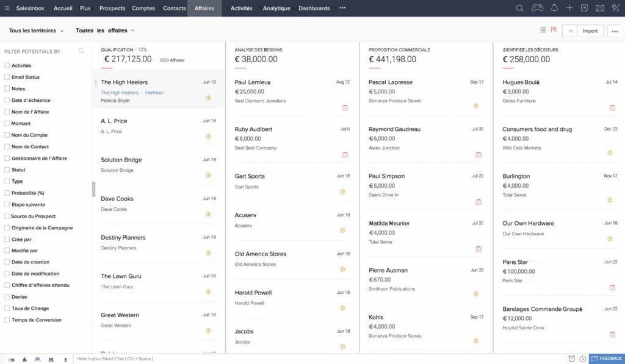Open the gamepad icon in top bar

[x=537, y=8]
